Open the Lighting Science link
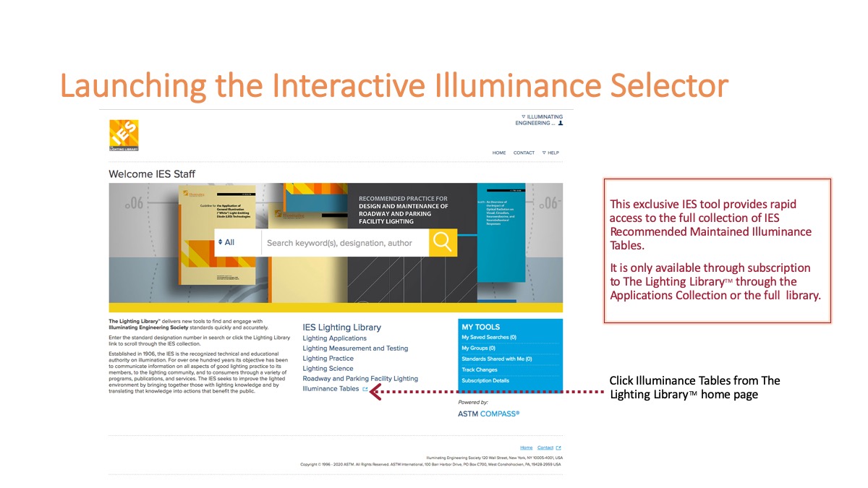The height and width of the screenshot is (488, 868). pyautogui.click(x=328, y=369)
